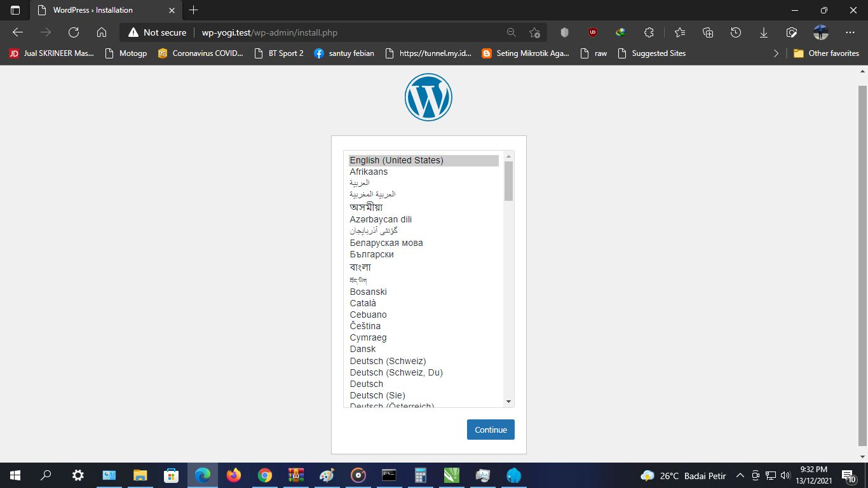
Task: Click the Continue button
Action: (x=491, y=430)
